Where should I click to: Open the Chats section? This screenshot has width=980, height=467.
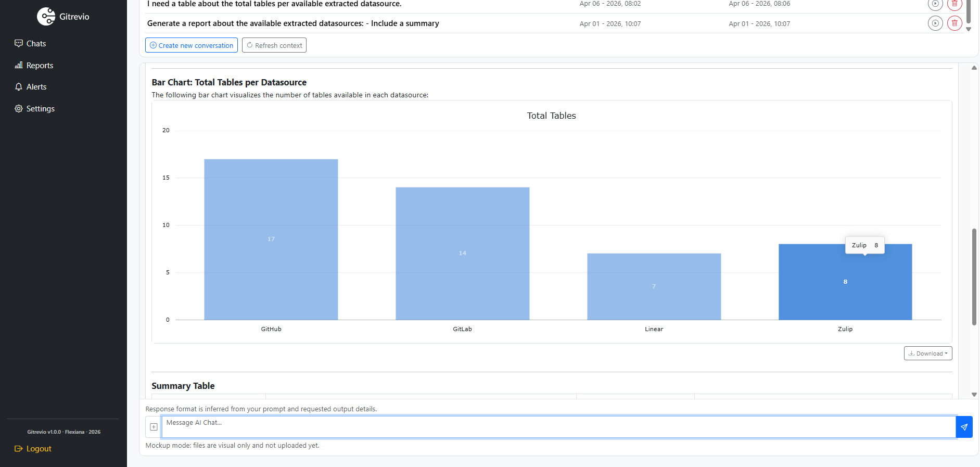[30, 44]
